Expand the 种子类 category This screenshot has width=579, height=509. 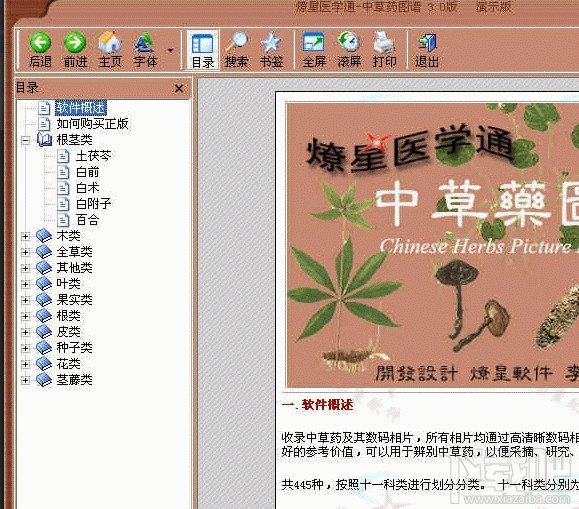(x=25, y=348)
